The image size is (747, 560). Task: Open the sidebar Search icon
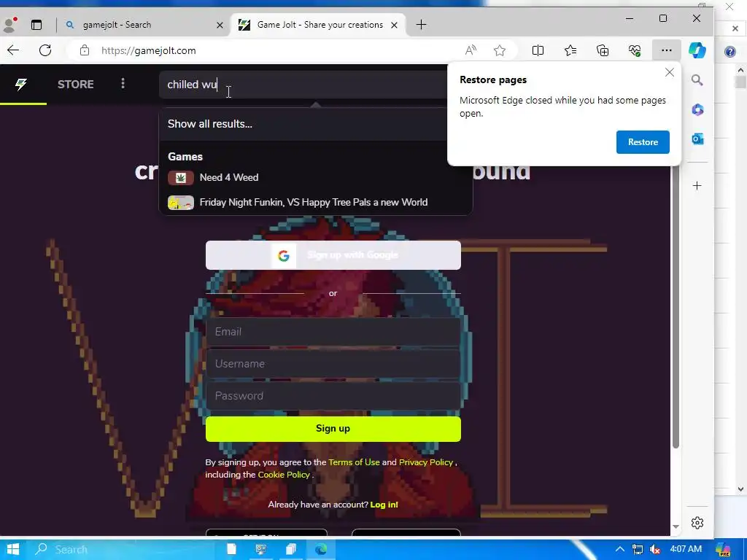[x=697, y=80]
